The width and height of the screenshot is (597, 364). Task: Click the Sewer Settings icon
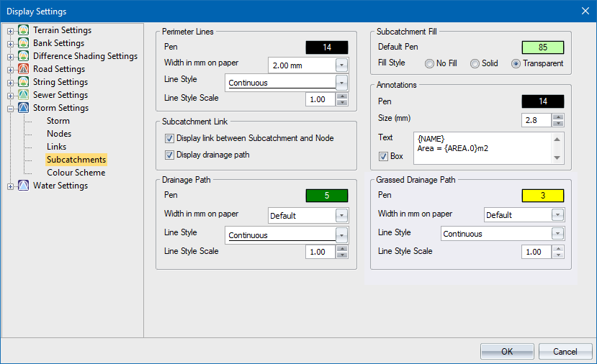[x=24, y=95]
